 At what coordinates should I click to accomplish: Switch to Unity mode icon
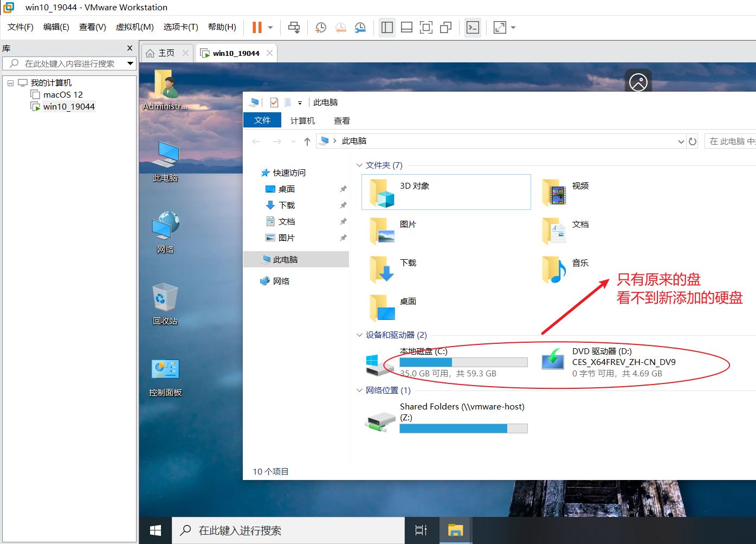coord(445,27)
